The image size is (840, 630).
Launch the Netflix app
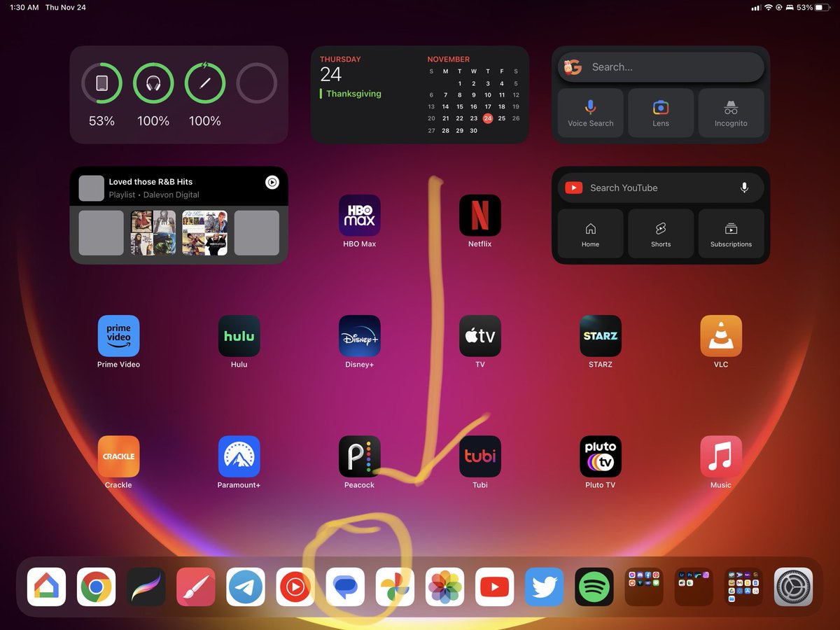[480, 215]
